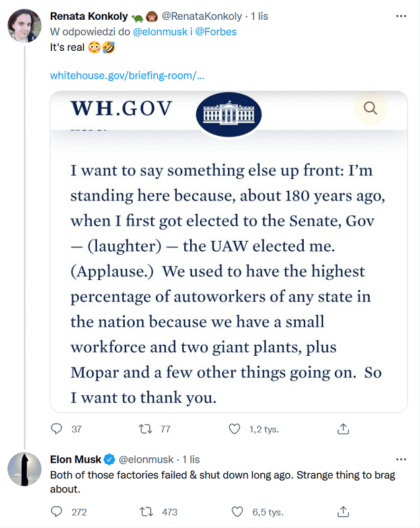The height and width of the screenshot is (528, 420).
Task: Open the whitehouse.gov briefing-room link
Action: (127, 75)
